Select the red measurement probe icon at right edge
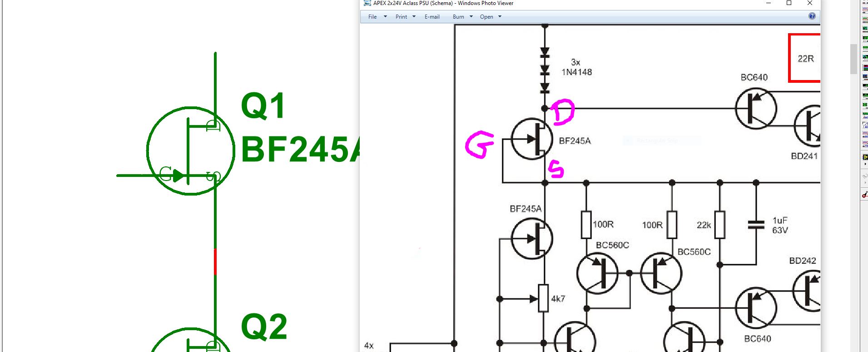 coord(865,195)
